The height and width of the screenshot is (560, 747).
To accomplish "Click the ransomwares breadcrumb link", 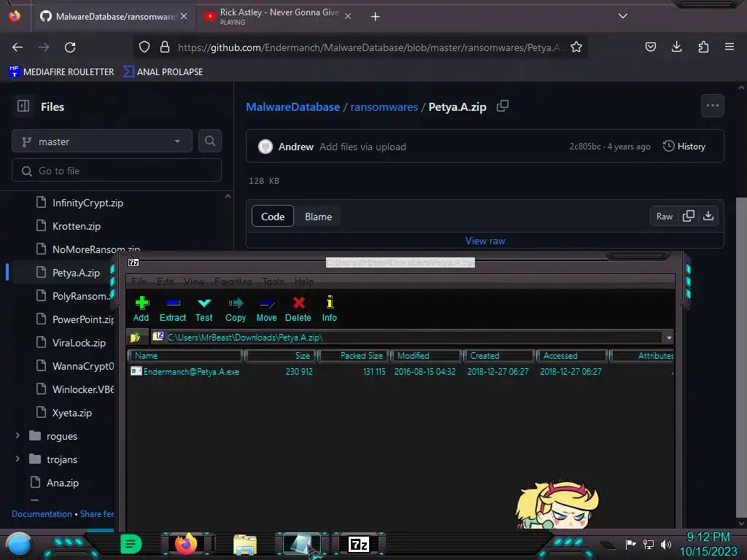I will click(x=384, y=106).
